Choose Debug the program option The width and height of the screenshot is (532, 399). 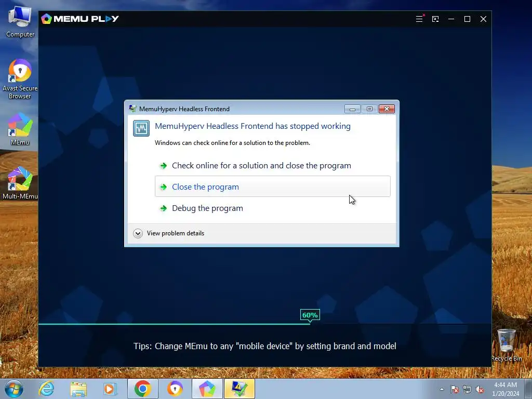click(x=273, y=208)
